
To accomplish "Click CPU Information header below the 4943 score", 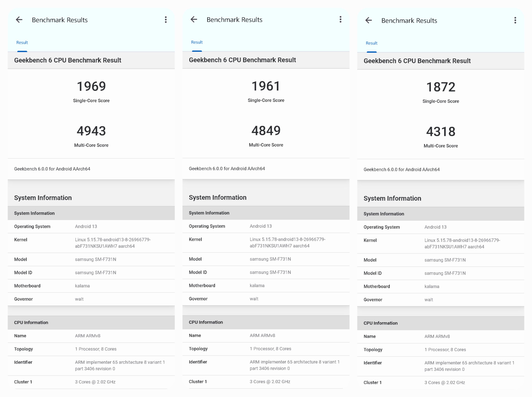I will click(x=31, y=322).
